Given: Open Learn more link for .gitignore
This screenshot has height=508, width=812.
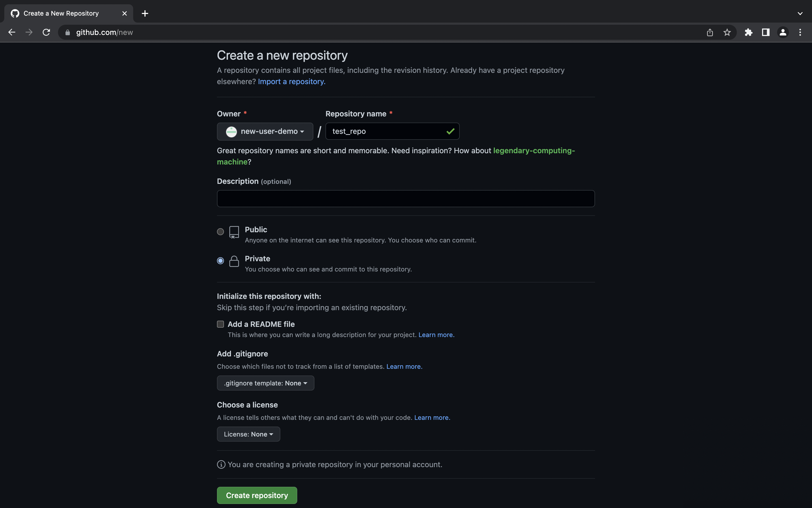Looking at the screenshot, I should 404,367.
